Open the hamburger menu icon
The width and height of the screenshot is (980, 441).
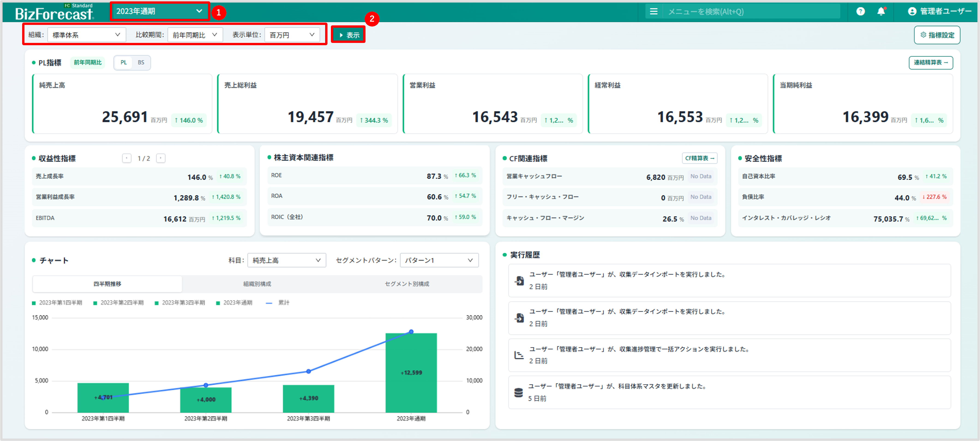[653, 11]
